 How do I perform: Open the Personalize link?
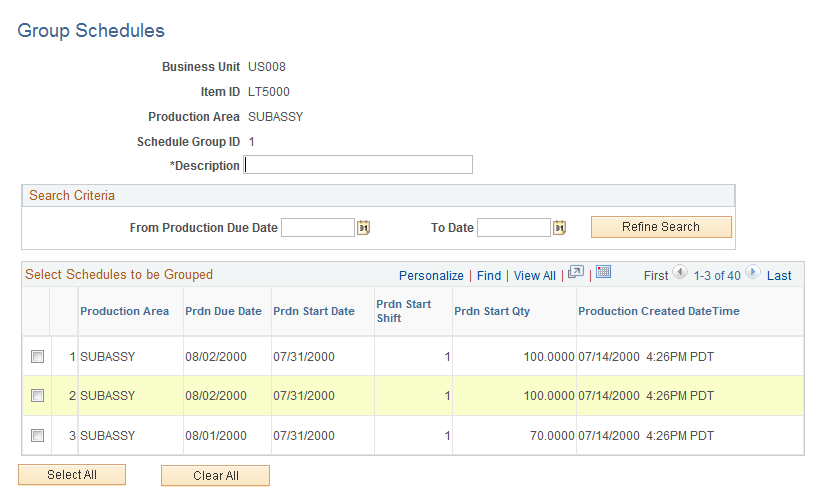point(431,276)
